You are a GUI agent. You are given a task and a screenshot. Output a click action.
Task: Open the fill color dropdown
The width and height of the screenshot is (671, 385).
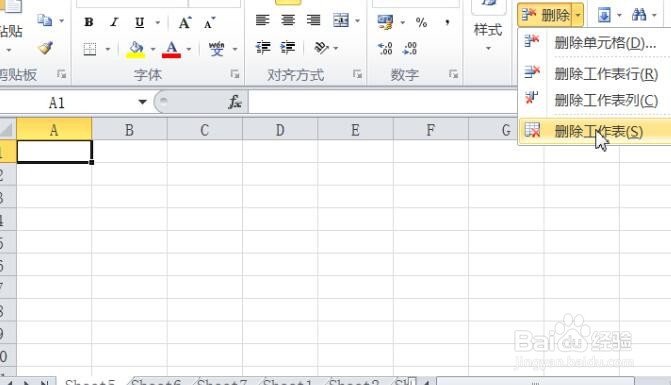[x=153, y=50]
